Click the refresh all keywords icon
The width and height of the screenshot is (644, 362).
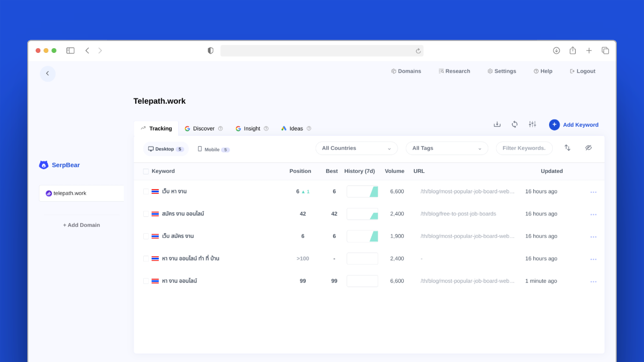(x=514, y=124)
